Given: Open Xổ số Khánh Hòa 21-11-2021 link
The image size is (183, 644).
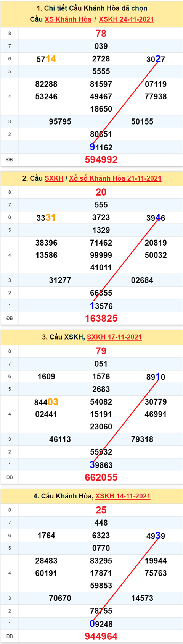Looking at the screenshot, I should pyautogui.click(x=115, y=178).
